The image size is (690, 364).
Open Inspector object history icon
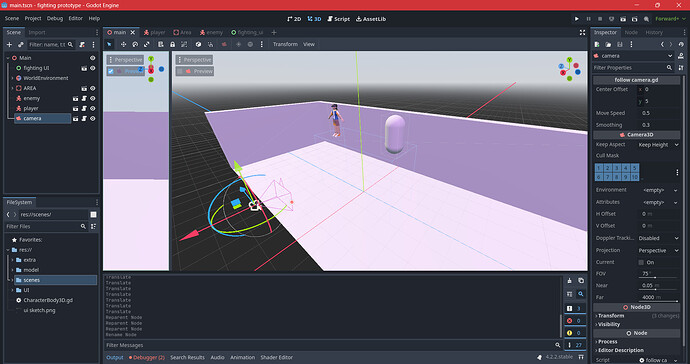coord(681,44)
